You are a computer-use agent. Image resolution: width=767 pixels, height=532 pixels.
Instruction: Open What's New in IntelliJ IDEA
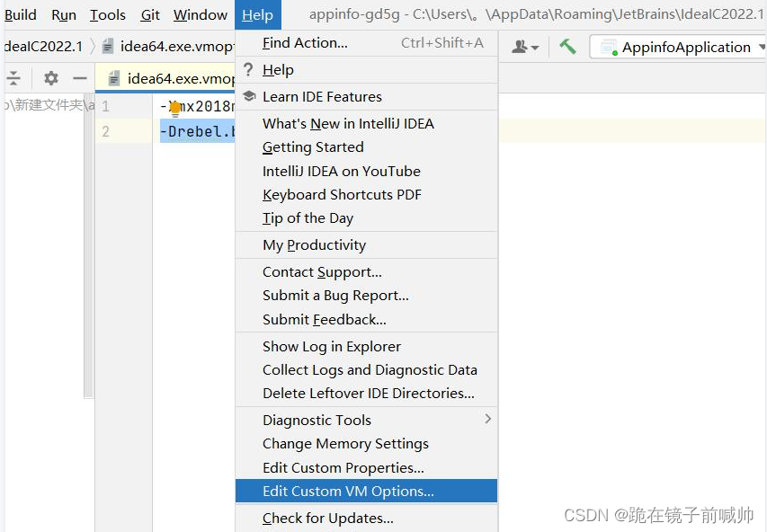click(366, 124)
